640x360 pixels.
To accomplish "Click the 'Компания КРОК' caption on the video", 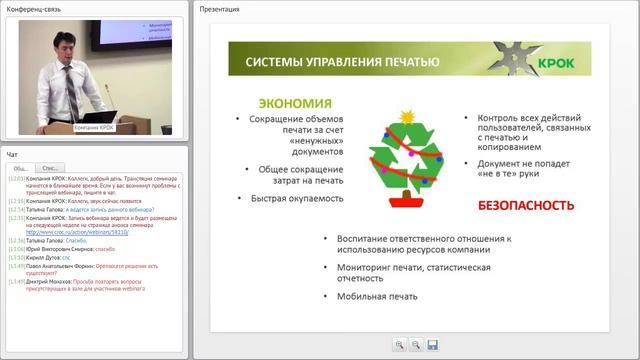I will pyautogui.click(x=94, y=128).
